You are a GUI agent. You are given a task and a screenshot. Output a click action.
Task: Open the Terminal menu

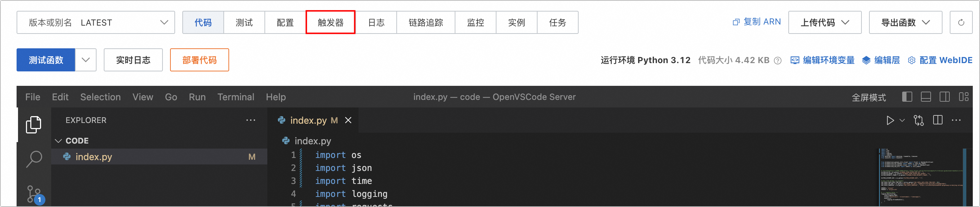[x=236, y=97]
